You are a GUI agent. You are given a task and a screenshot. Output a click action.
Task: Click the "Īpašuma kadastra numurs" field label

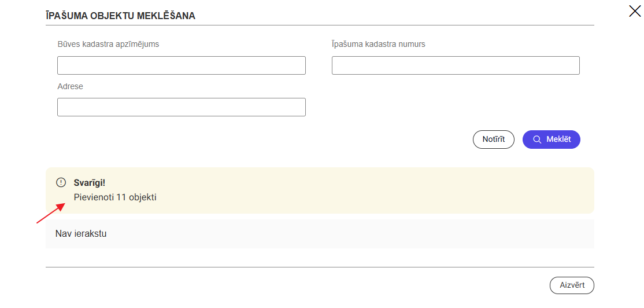(x=378, y=44)
